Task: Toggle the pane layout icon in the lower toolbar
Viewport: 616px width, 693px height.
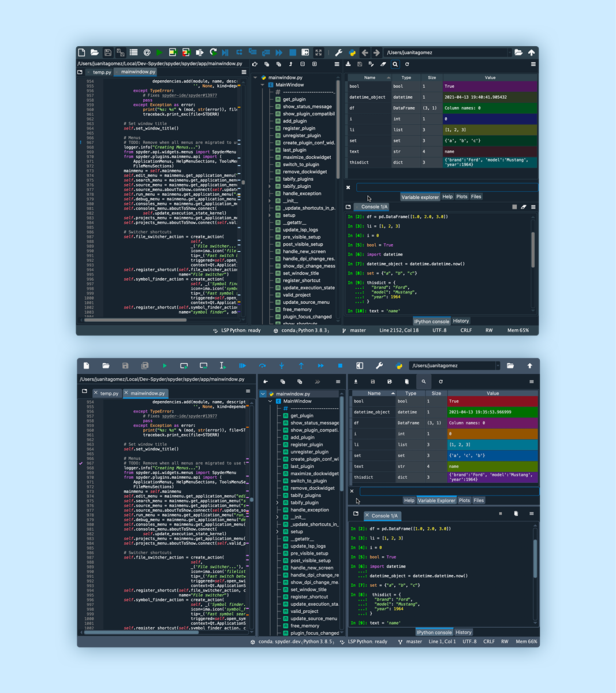Action: (360, 366)
